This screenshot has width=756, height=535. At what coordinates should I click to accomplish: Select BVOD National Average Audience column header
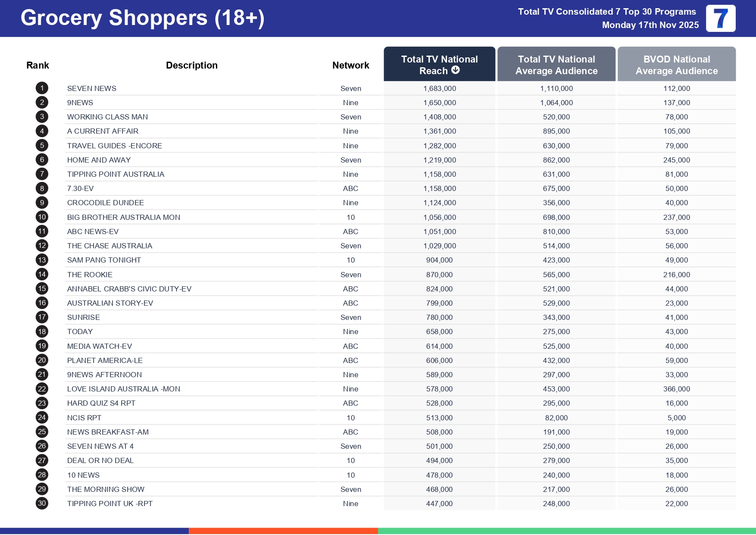point(676,65)
